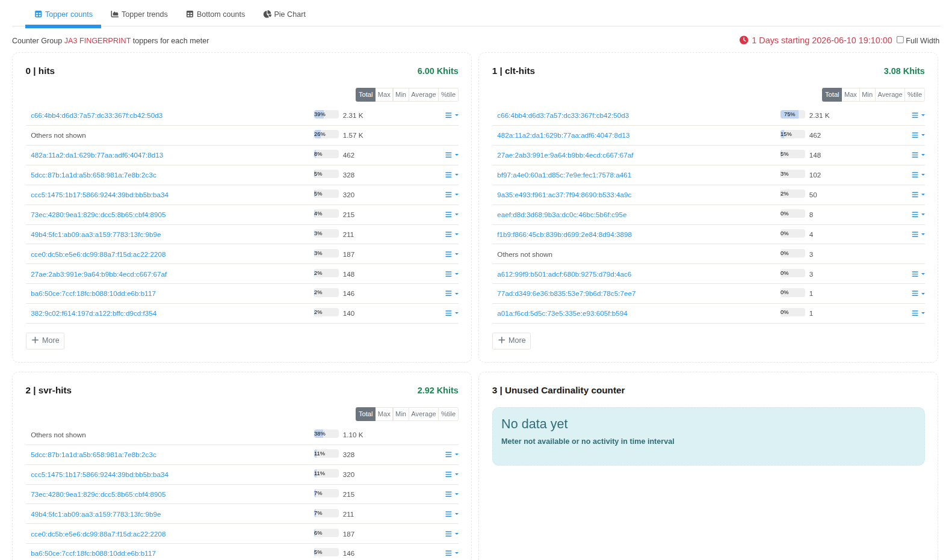Viewport: 949px width, 560px height.
Task: Open menu icon for cce0:dc5b row in svr-hits
Action: point(451,534)
